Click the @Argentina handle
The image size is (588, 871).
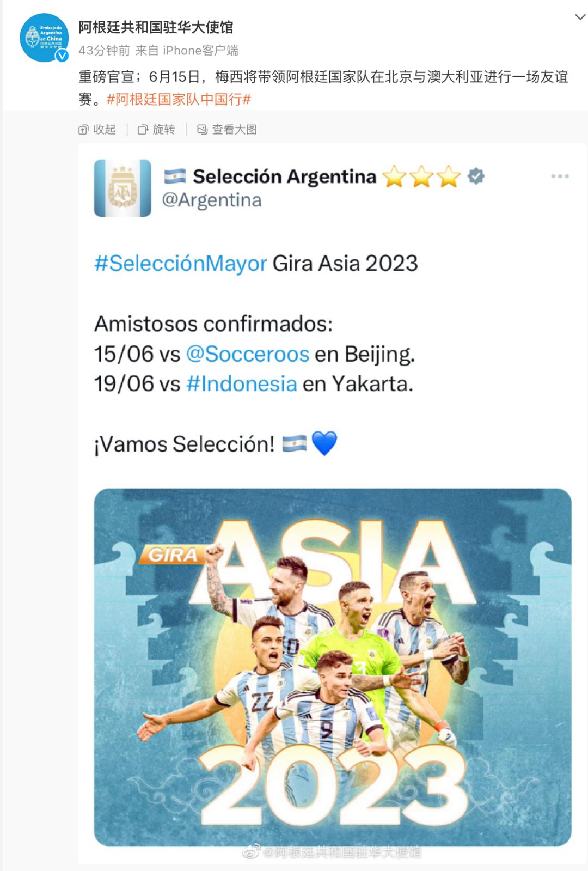[212, 200]
